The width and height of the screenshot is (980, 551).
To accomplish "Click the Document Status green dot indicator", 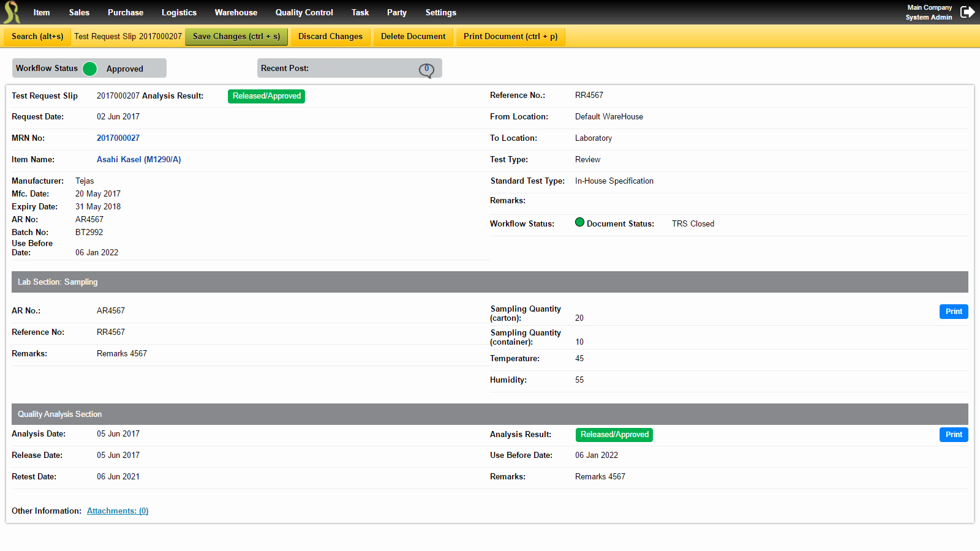I will pos(579,222).
